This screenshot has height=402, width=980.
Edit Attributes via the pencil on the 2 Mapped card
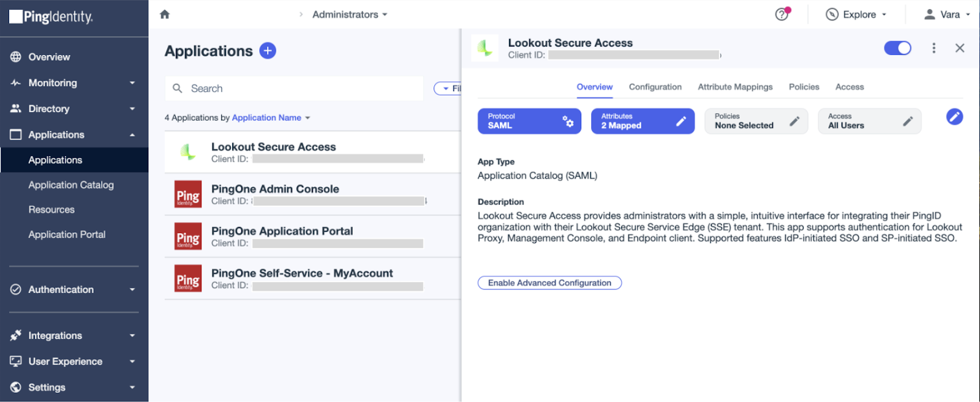(x=681, y=121)
